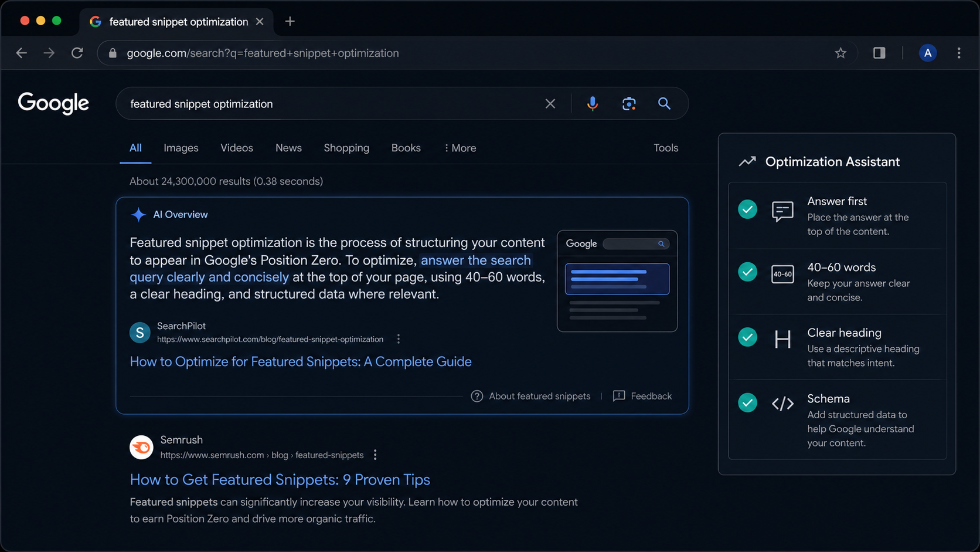This screenshot has height=552, width=980.
Task: Click the semrush.com breadcrumb URL
Action: coord(262,455)
